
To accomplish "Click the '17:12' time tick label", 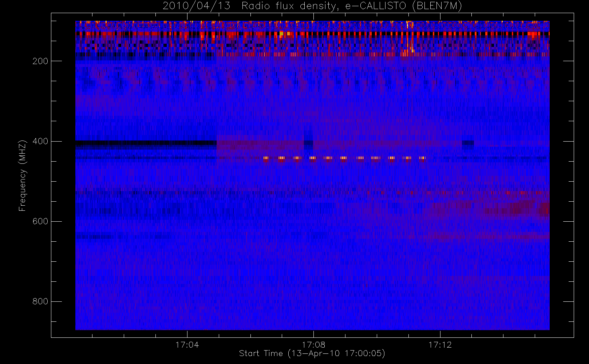I will [440, 345].
